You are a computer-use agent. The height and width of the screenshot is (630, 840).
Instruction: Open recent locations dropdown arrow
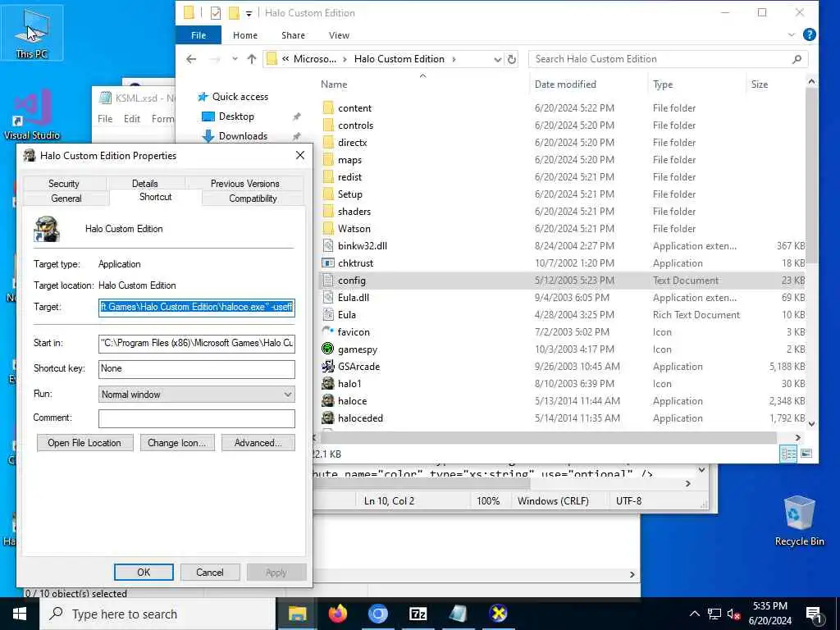(x=235, y=59)
